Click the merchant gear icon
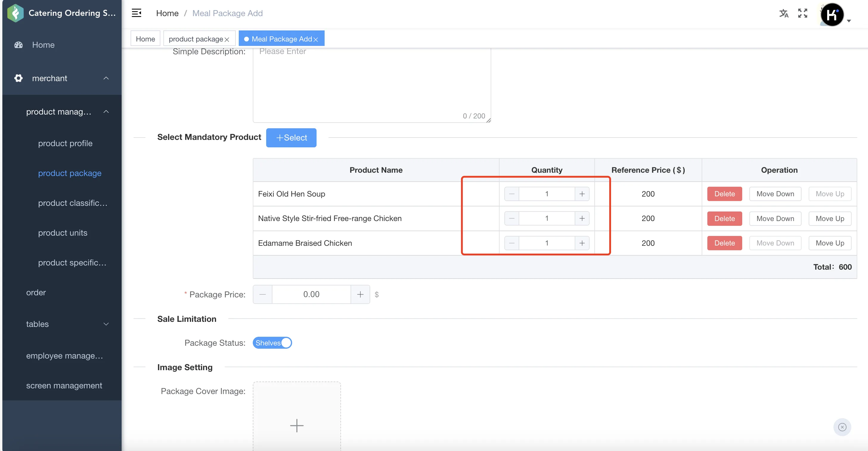Viewport: 868px width, 451px height. click(x=18, y=78)
